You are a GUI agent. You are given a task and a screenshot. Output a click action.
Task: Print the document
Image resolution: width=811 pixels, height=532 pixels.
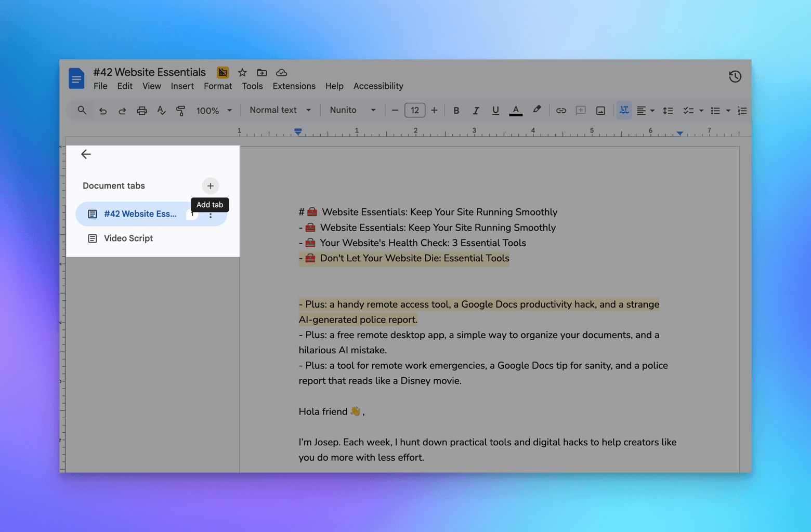pyautogui.click(x=142, y=110)
